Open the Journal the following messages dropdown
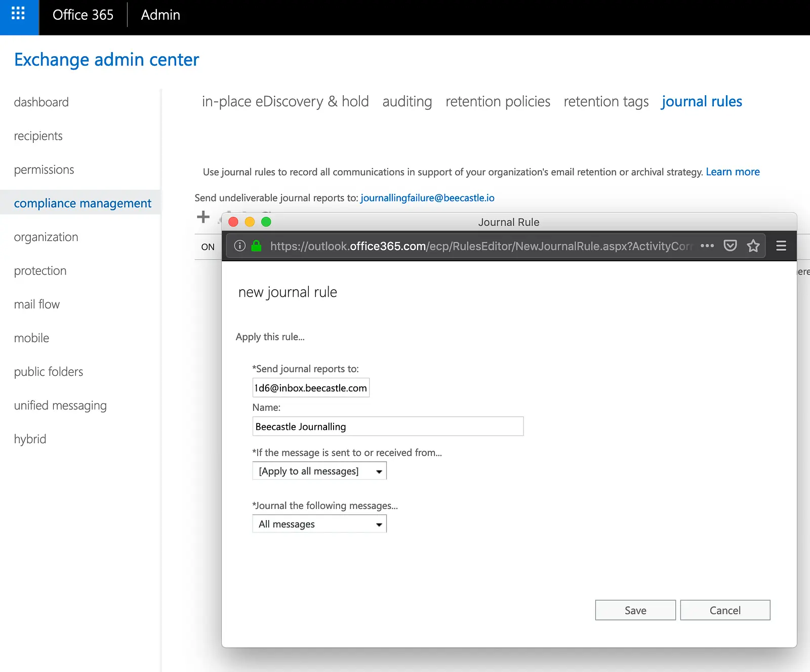Screen dimensions: 810x672 click(319, 524)
